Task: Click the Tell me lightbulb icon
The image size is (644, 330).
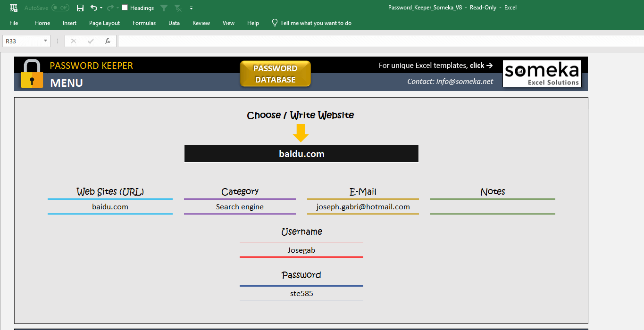Action: tap(275, 23)
